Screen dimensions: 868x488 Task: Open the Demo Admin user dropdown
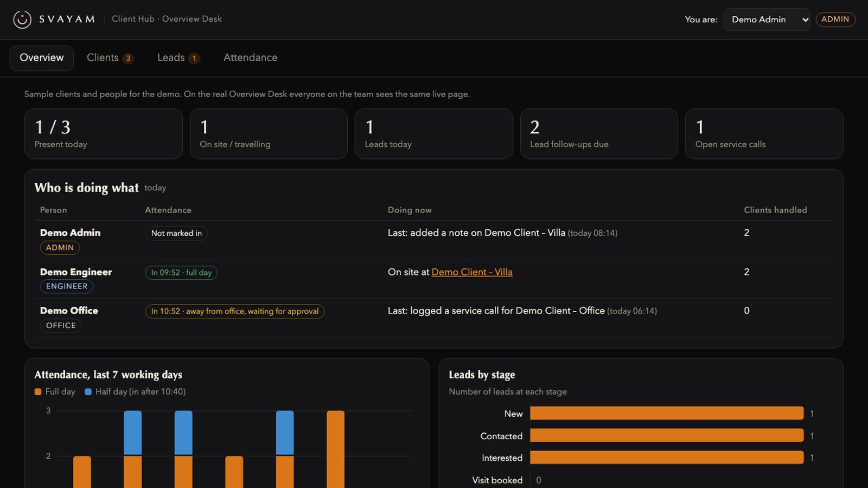[767, 20]
